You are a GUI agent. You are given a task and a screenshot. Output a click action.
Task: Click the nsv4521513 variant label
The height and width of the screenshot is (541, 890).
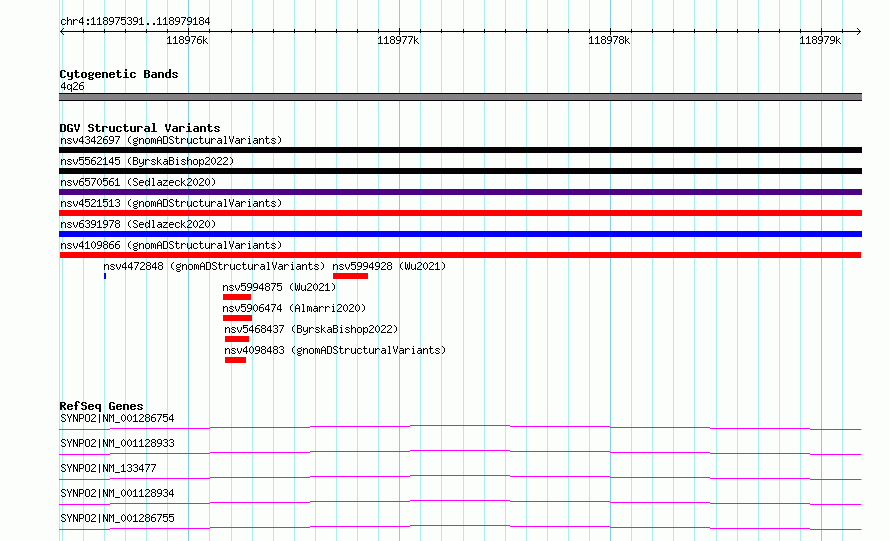tap(171, 203)
